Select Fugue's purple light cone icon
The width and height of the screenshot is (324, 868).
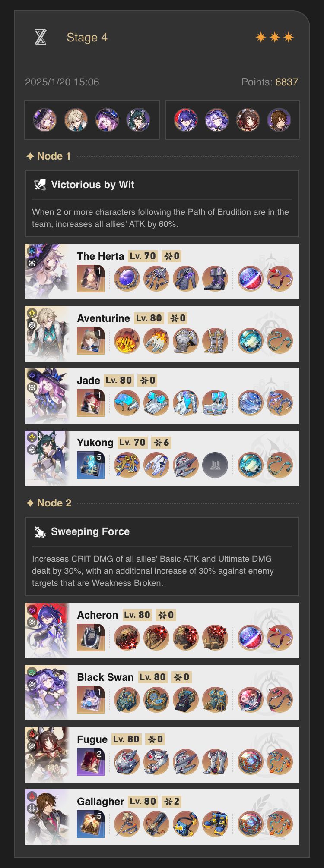coord(91,762)
